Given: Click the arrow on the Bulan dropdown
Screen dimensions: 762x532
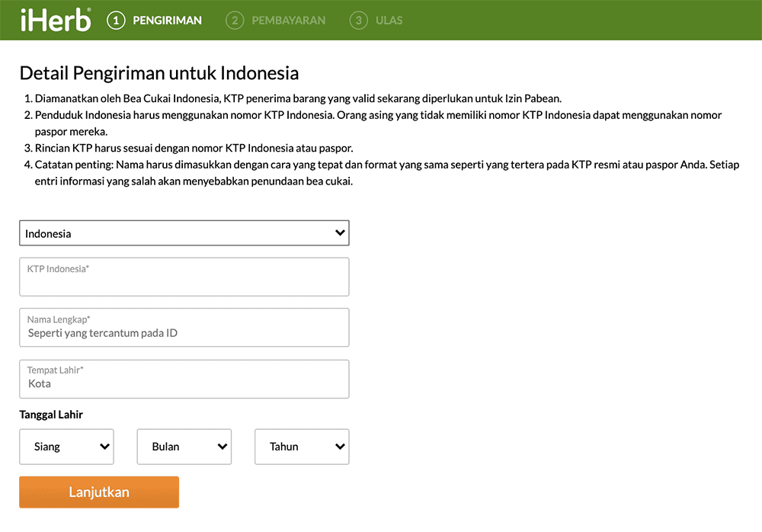Looking at the screenshot, I should click(223, 447).
